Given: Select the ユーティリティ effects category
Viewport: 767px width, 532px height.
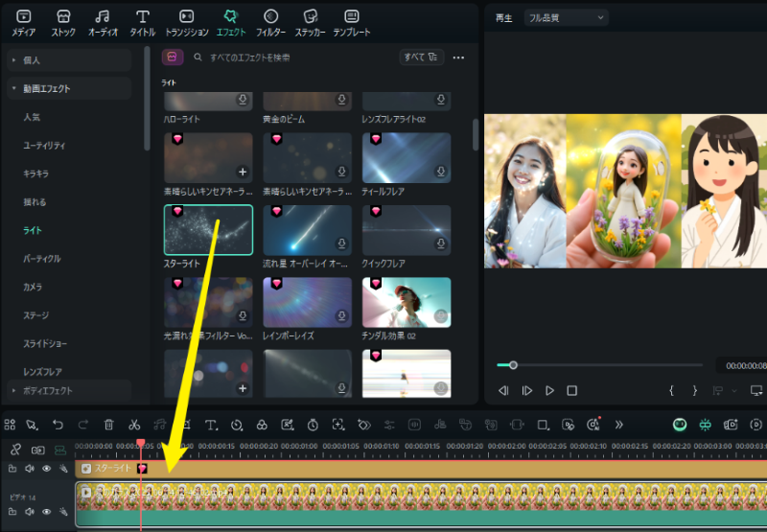Looking at the screenshot, I should pos(44,146).
